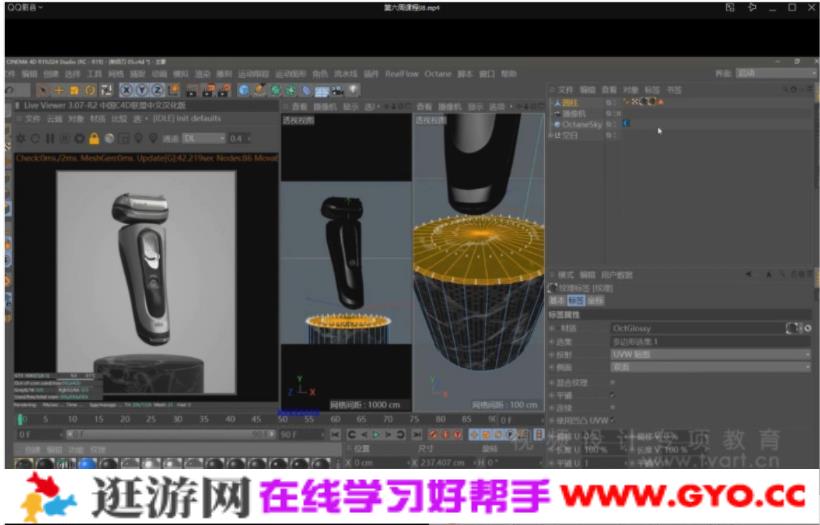Click Render to Picture Viewer icon
This screenshot has width=820, height=525.
click(x=208, y=90)
